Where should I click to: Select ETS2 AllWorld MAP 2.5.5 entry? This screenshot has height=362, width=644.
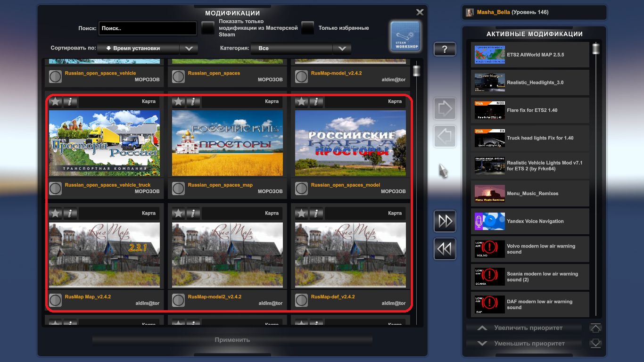pos(530,55)
